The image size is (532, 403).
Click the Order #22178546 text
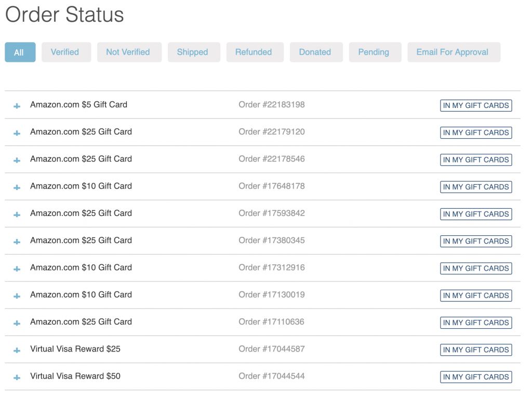[272, 159]
